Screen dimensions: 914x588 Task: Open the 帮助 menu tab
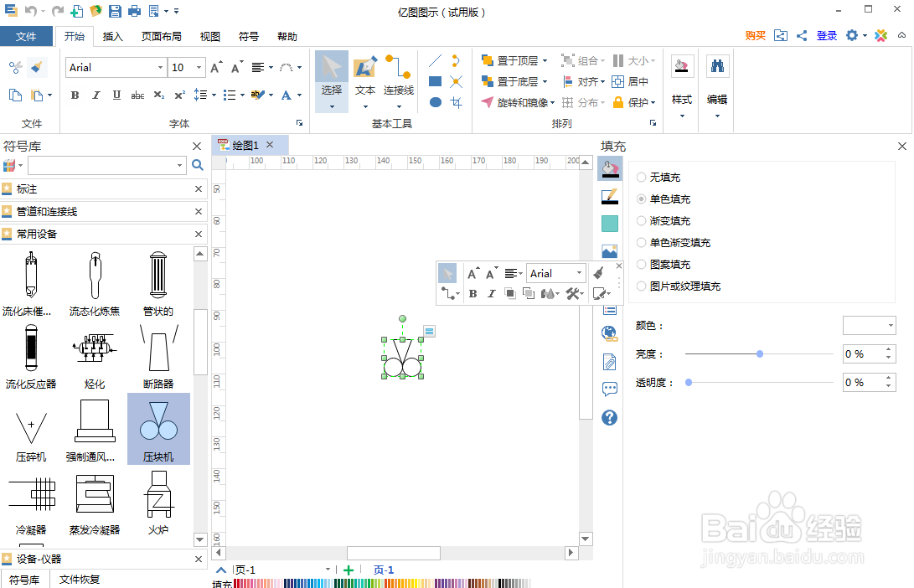(287, 36)
